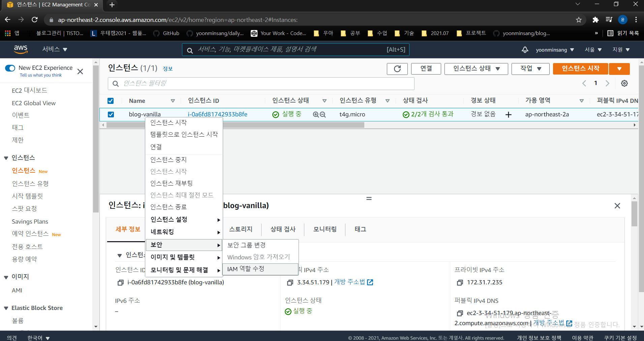Open the GitHub bookmark

pyautogui.click(x=166, y=33)
